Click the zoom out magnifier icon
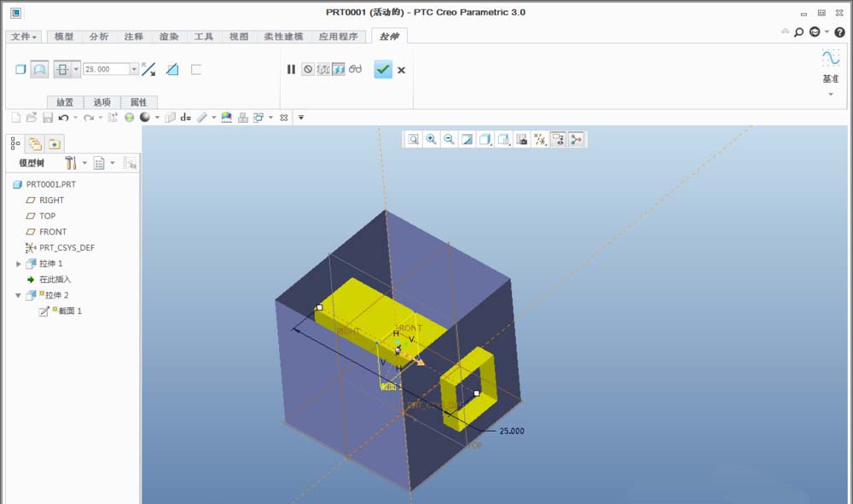The width and height of the screenshot is (853, 504). (449, 140)
